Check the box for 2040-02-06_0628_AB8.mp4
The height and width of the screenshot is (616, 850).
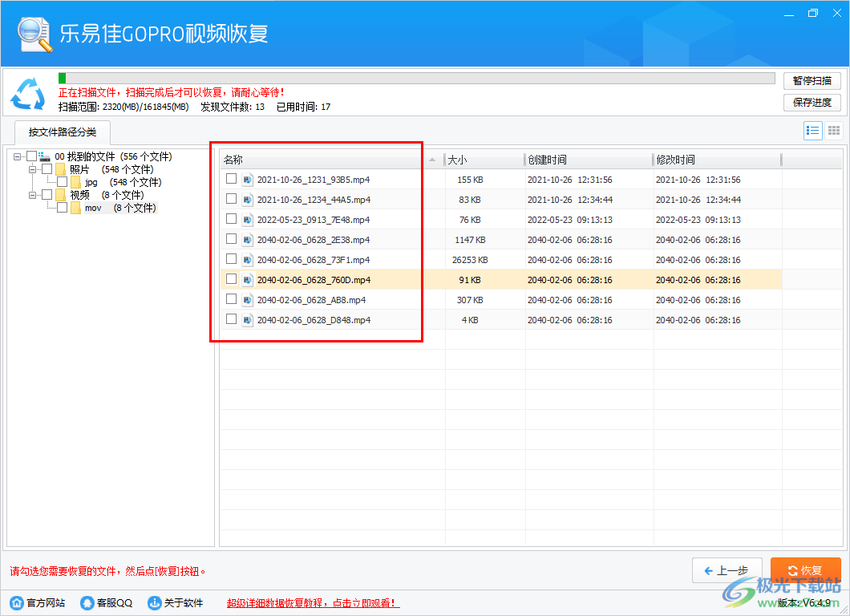pos(232,299)
